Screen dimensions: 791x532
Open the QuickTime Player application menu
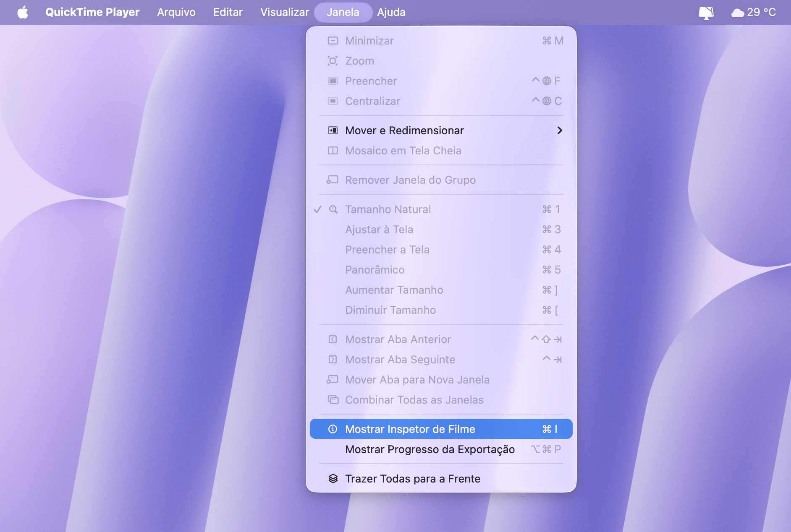tap(92, 12)
